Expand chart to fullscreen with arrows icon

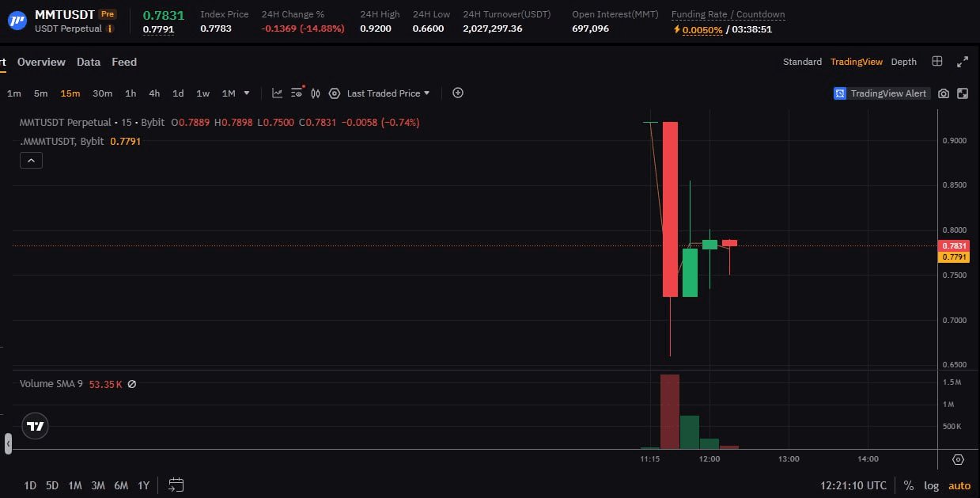[x=963, y=62]
